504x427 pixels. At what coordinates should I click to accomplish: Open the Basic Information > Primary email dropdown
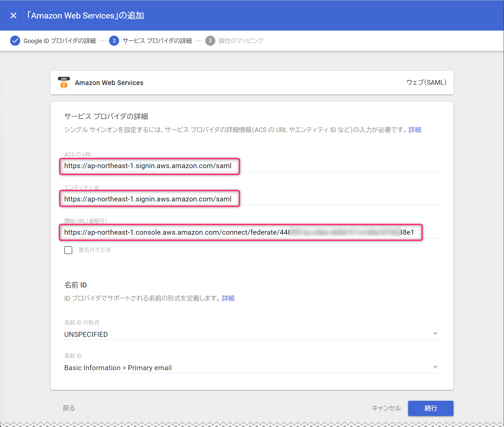tap(252, 367)
